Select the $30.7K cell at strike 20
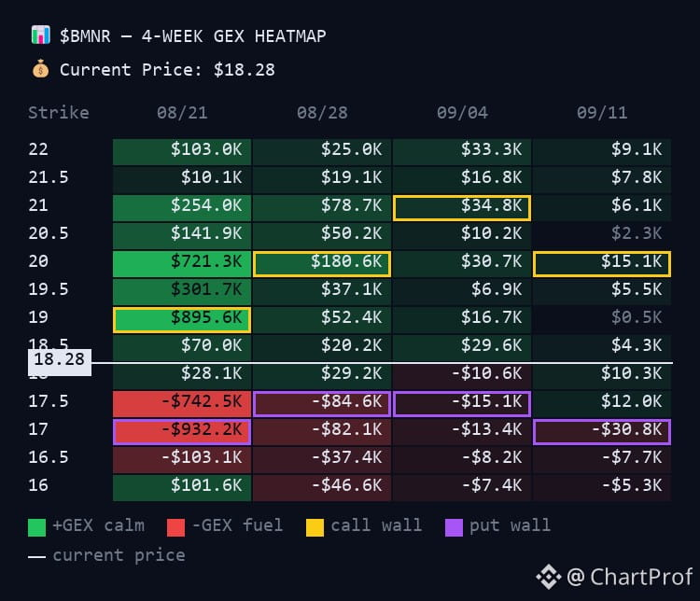This screenshot has height=601, width=700. coord(462,264)
